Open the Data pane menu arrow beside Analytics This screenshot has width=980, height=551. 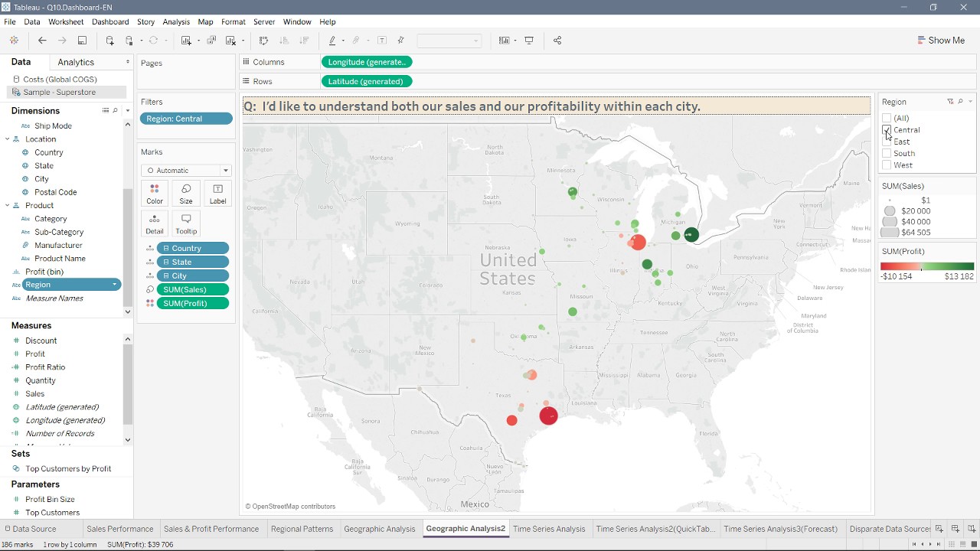[x=128, y=62]
